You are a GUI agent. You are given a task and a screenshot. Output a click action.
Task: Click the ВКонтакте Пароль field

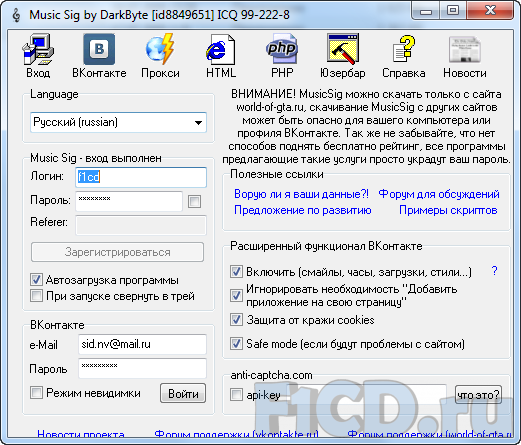142,368
